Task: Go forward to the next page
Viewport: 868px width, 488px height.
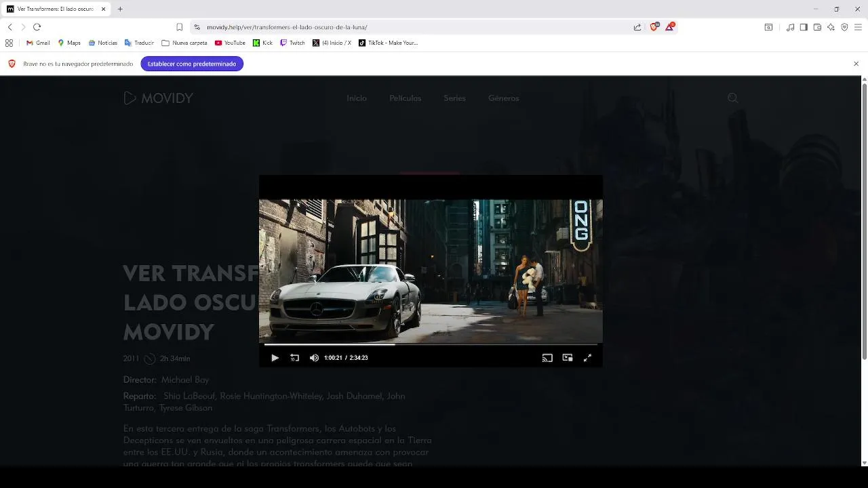Action: (x=23, y=27)
